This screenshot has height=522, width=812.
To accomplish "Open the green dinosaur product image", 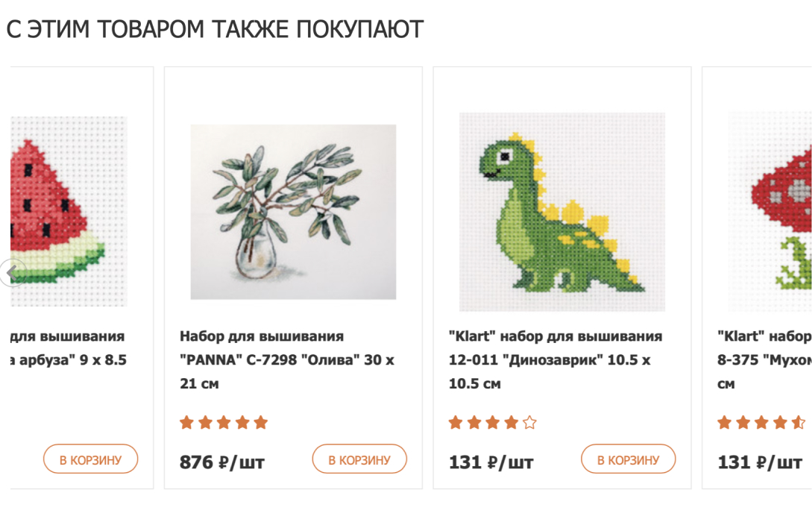I will pyautogui.click(x=562, y=212).
